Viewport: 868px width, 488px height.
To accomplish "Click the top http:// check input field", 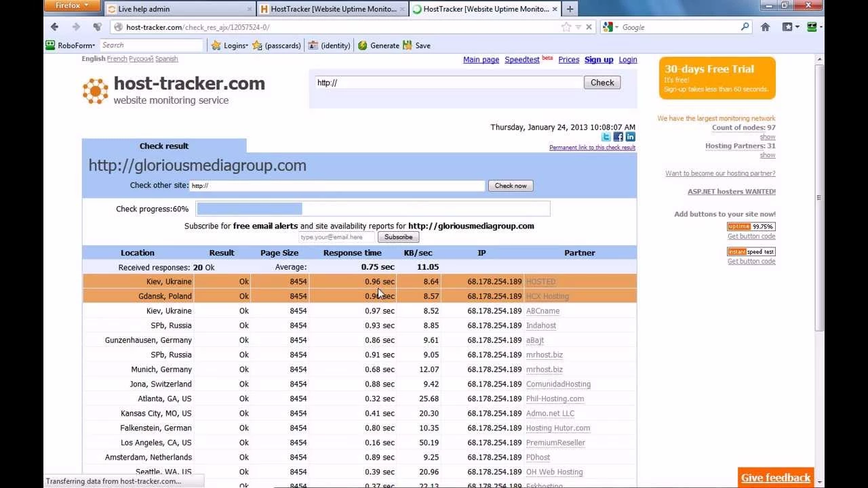I will coord(448,83).
